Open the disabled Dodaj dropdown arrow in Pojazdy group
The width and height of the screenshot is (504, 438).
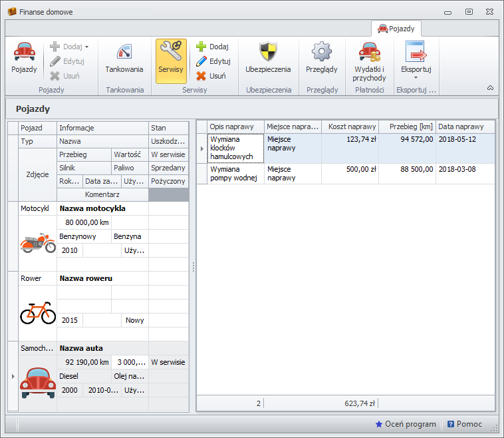click(x=86, y=47)
